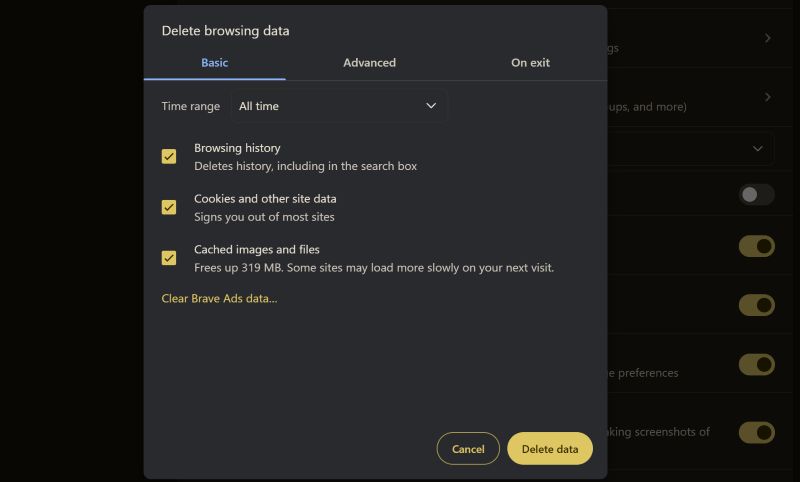Click the down arrow in Time range box
800x482 pixels.
coord(431,106)
